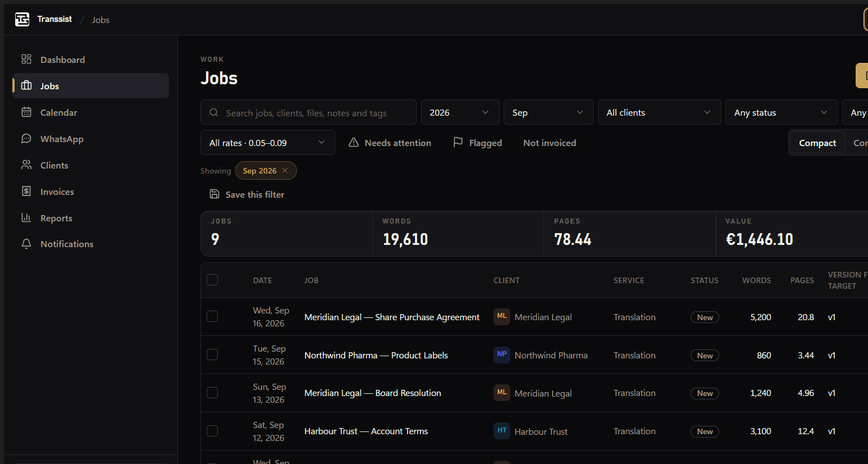Tick the select-all checkbox in table header
Viewport: 868px width, 464px height.
[212, 280]
